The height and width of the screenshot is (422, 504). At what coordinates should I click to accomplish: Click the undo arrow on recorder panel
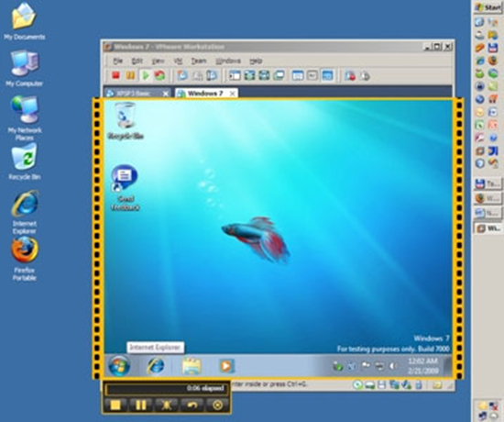192,405
